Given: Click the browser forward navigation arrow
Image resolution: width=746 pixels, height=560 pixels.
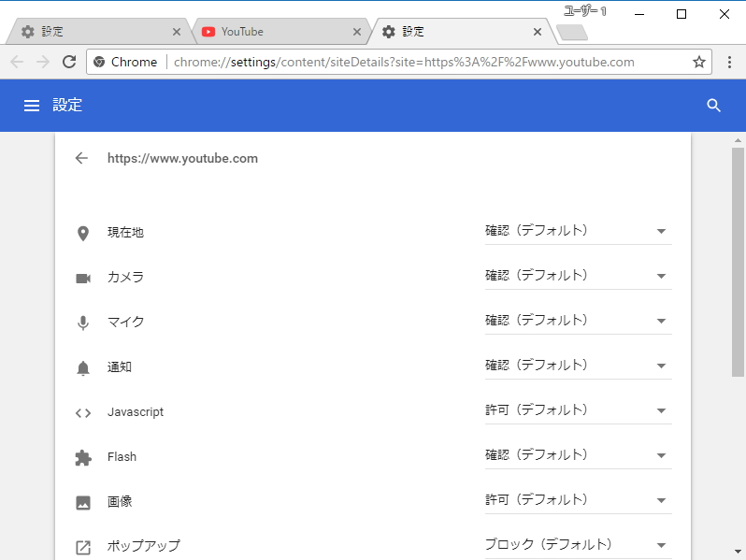Looking at the screenshot, I should coord(43,62).
